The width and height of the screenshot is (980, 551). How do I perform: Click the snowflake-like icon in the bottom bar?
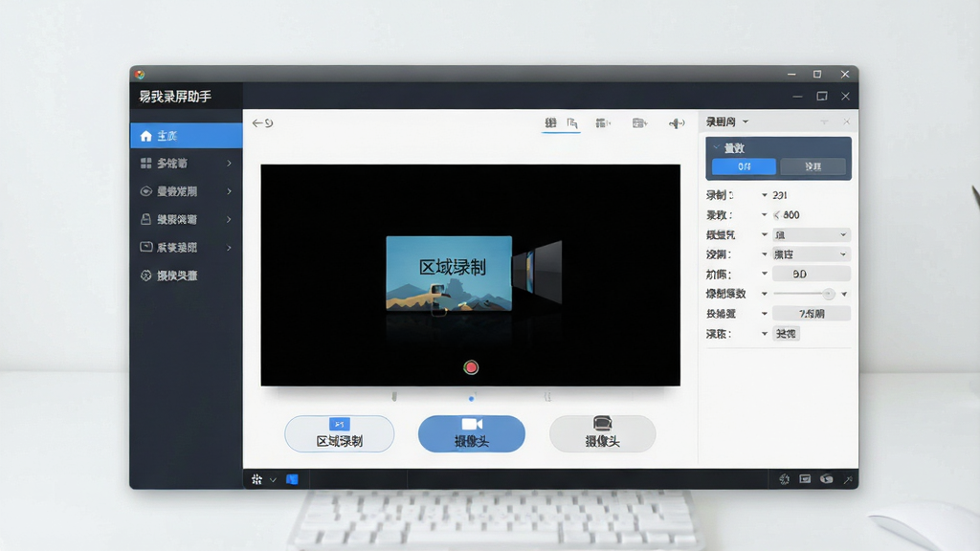256,479
